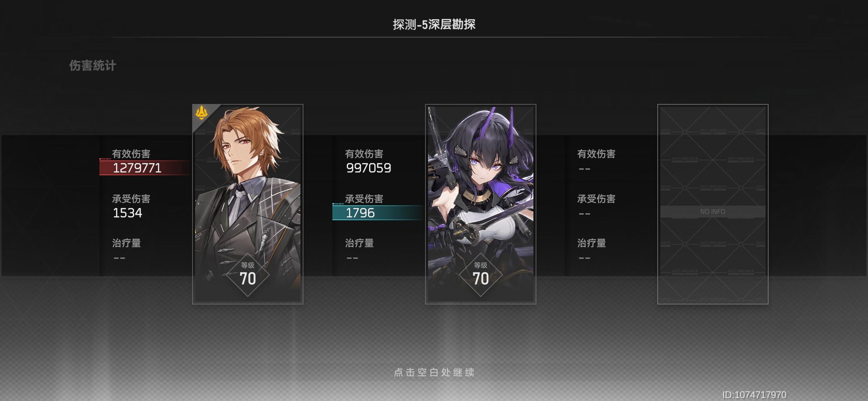Click the third slot's 治疗量 label

click(x=592, y=243)
